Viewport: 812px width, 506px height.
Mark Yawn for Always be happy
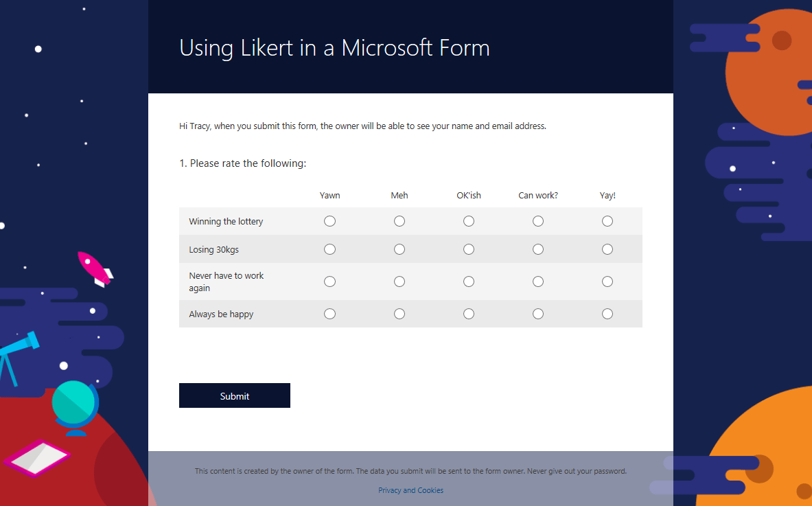pyautogui.click(x=329, y=314)
